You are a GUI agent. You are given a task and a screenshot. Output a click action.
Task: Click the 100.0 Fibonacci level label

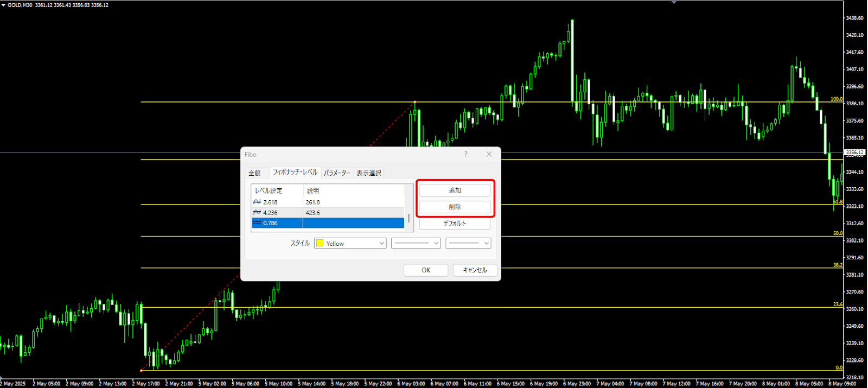[837, 99]
